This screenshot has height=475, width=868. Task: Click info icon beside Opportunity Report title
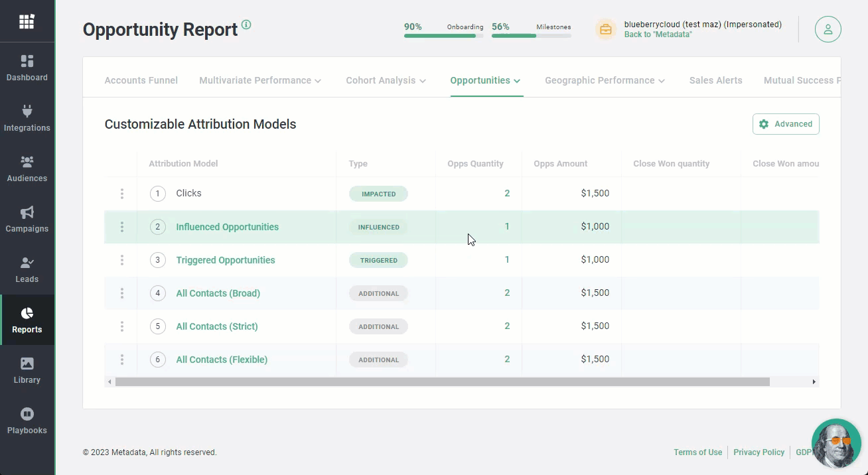click(x=246, y=25)
